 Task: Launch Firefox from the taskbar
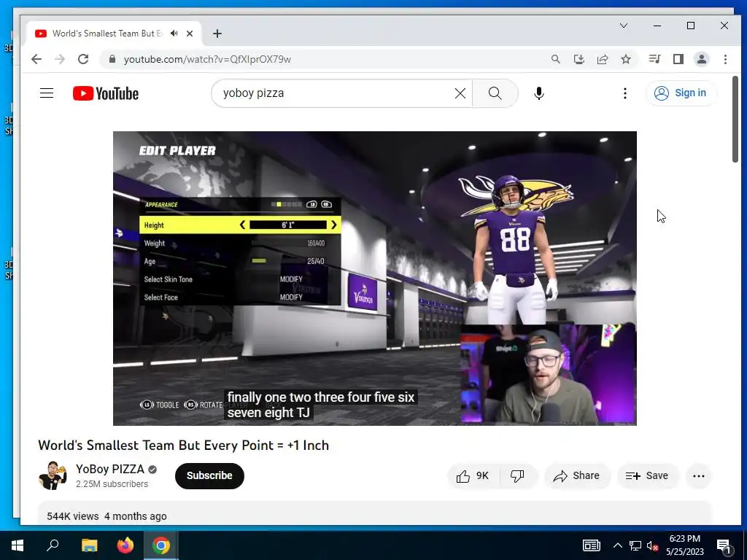coord(125,545)
